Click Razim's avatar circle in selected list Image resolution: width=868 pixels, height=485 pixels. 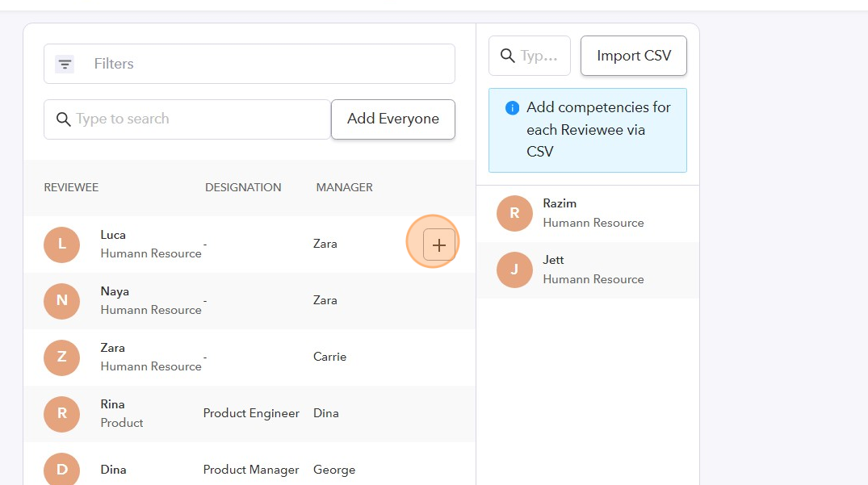tap(514, 213)
